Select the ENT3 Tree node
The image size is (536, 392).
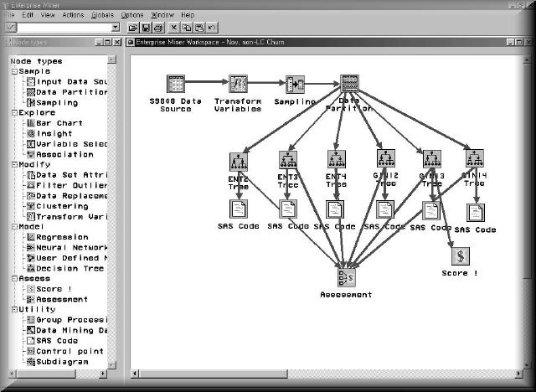point(288,160)
